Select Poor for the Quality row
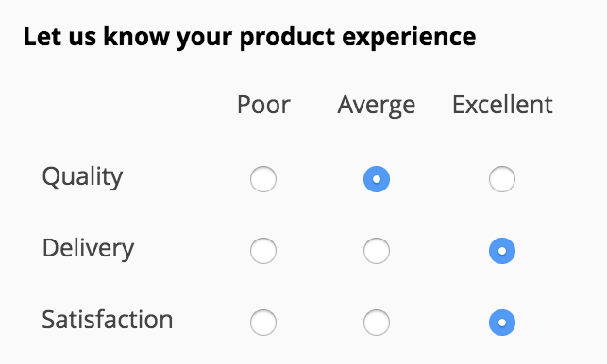The width and height of the screenshot is (607, 364). (x=263, y=179)
